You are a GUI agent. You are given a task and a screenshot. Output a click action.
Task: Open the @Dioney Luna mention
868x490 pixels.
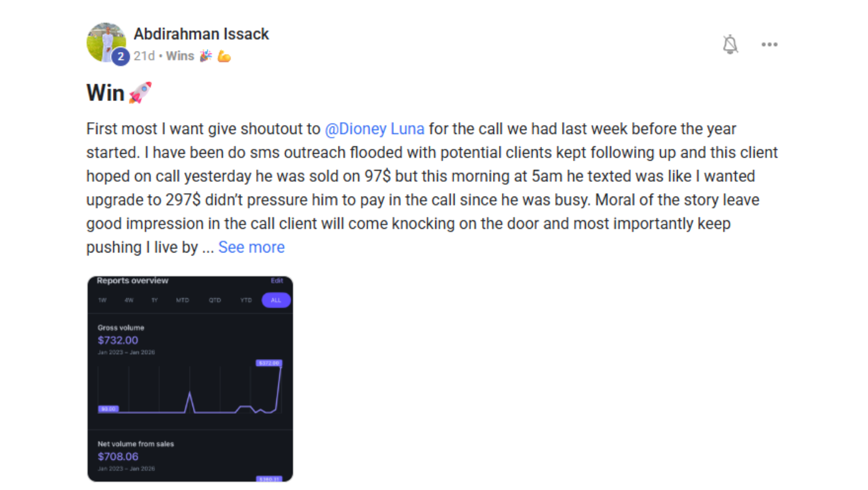(x=374, y=129)
